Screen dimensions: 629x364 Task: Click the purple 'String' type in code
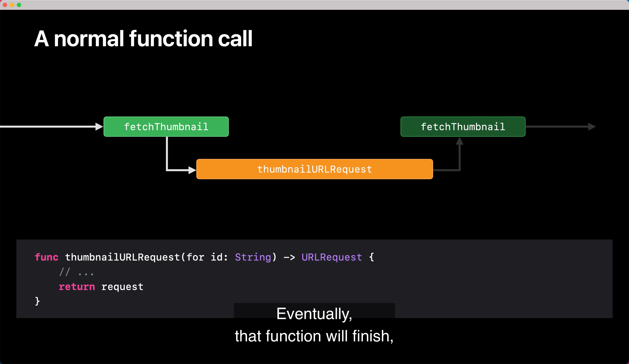tap(253, 257)
